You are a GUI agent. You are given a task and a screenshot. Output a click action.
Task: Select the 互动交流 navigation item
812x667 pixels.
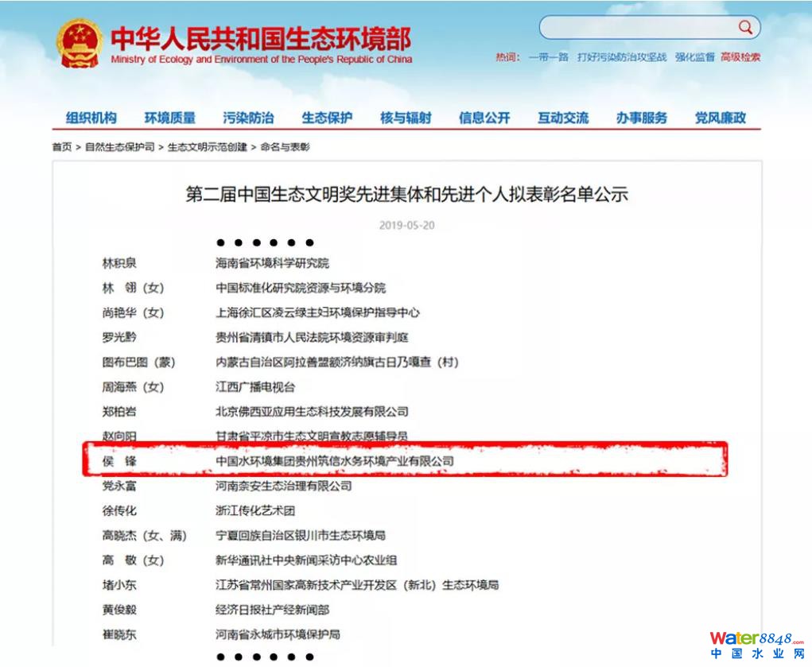pos(563,118)
